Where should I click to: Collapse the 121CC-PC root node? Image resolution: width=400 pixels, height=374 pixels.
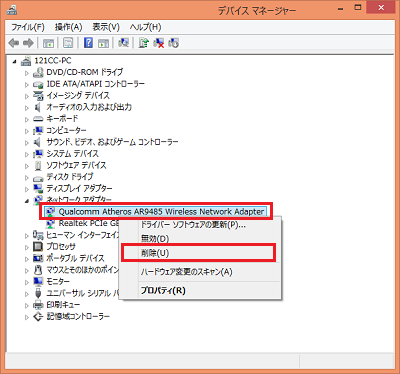[14, 61]
